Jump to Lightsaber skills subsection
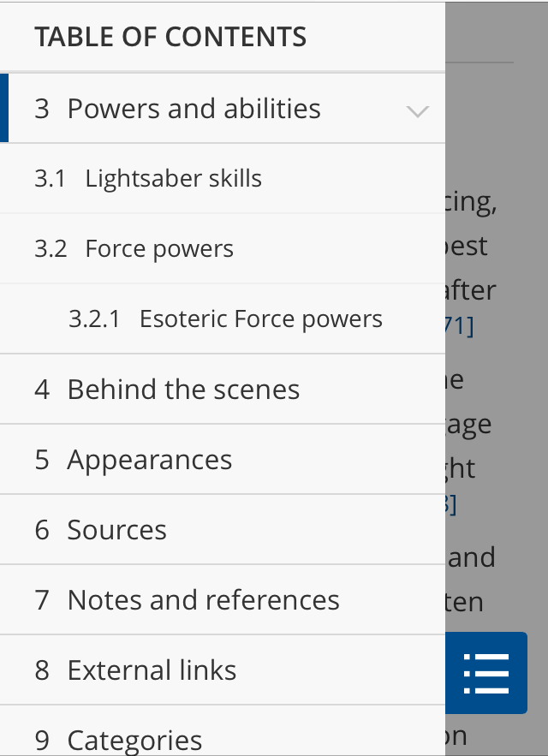Viewport: 548px width, 756px height. [173, 179]
